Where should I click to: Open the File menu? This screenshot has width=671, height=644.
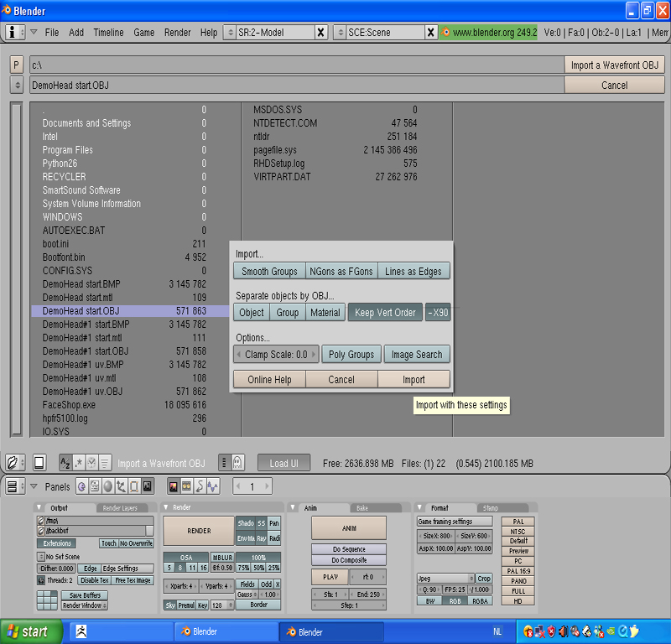tap(52, 33)
